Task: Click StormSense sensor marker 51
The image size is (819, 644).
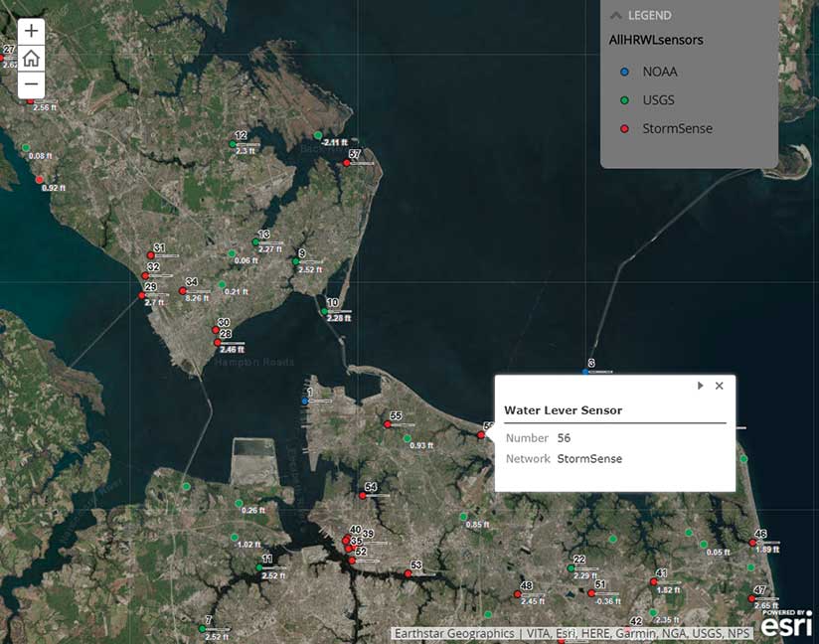Action: pos(591,592)
